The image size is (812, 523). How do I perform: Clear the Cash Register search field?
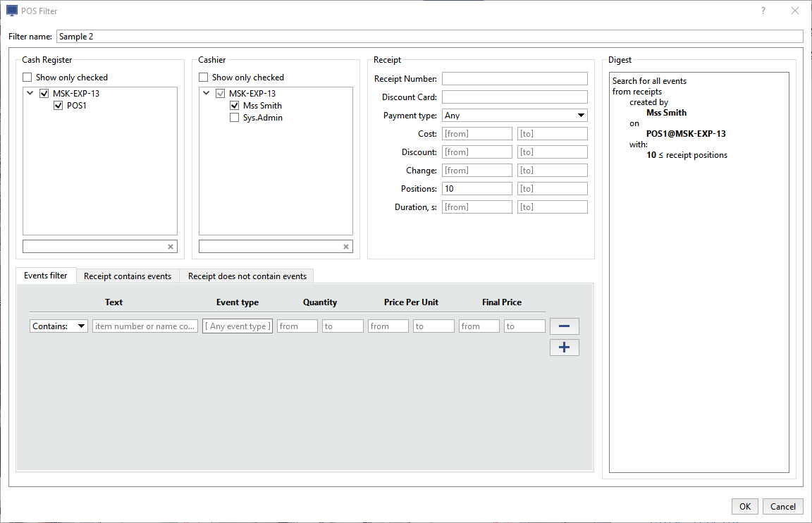tap(170, 247)
